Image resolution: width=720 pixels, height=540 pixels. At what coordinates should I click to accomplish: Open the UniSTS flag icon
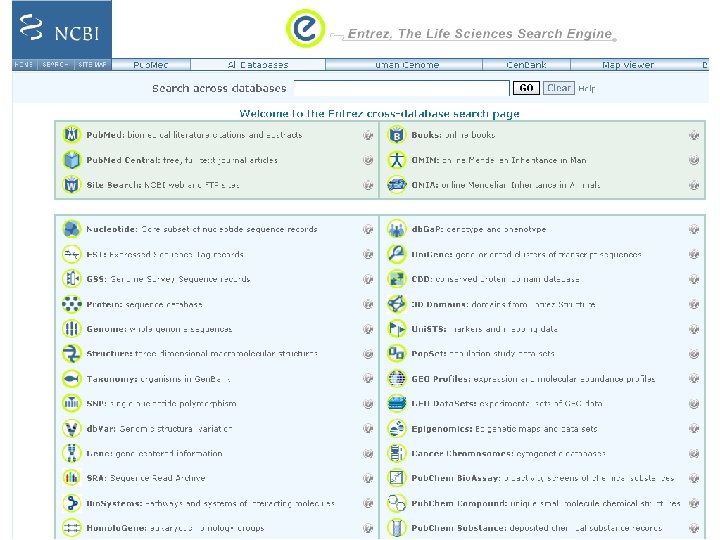click(397, 329)
